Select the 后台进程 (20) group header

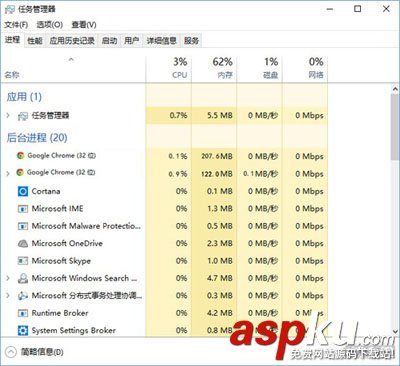pyautogui.click(x=37, y=137)
